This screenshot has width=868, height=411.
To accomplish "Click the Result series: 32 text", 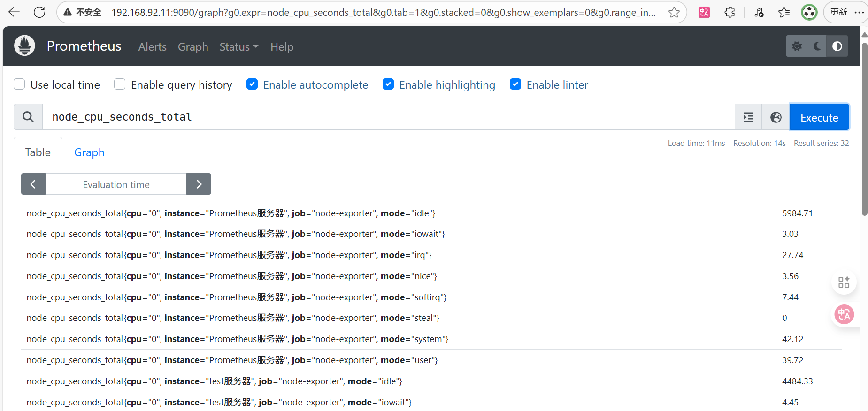I will pos(821,143).
